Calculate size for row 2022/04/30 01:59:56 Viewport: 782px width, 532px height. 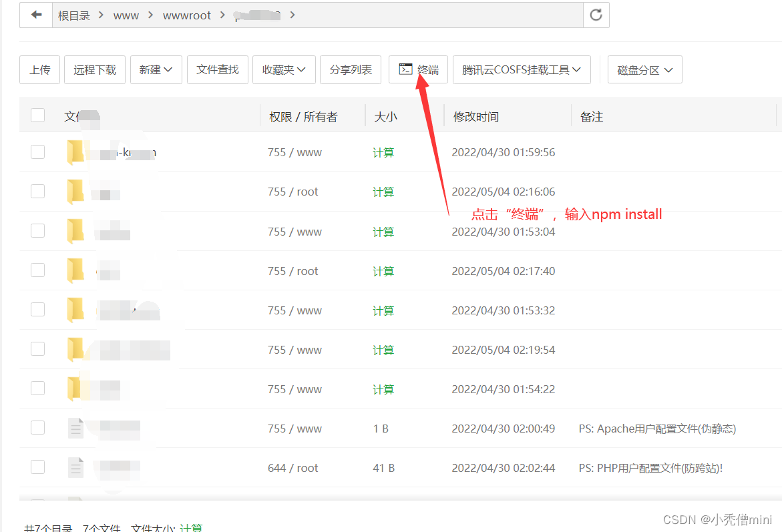pyautogui.click(x=383, y=153)
